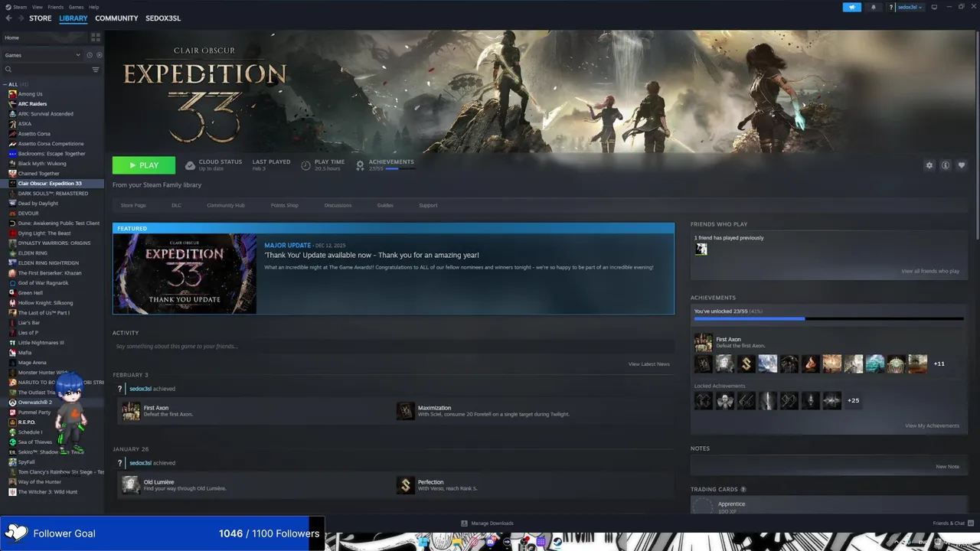
Task: Click the Perfection achievement icon
Action: pyautogui.click(x=405, y=485)
